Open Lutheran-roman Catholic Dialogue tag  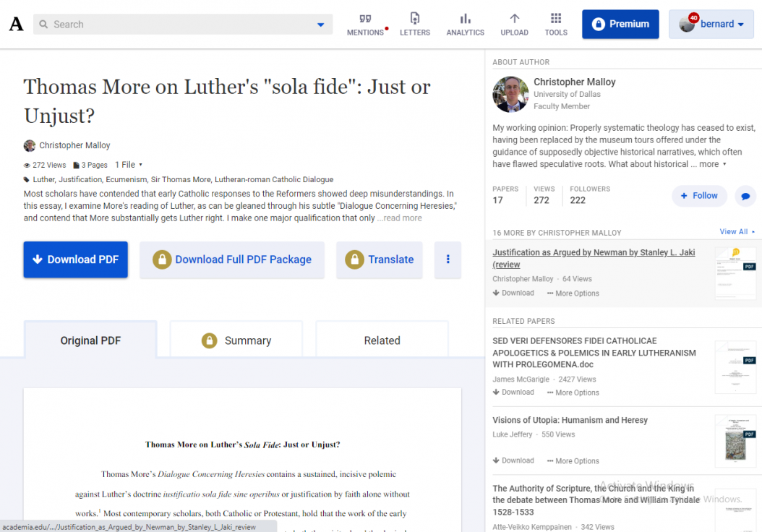[x=274, y=180]
